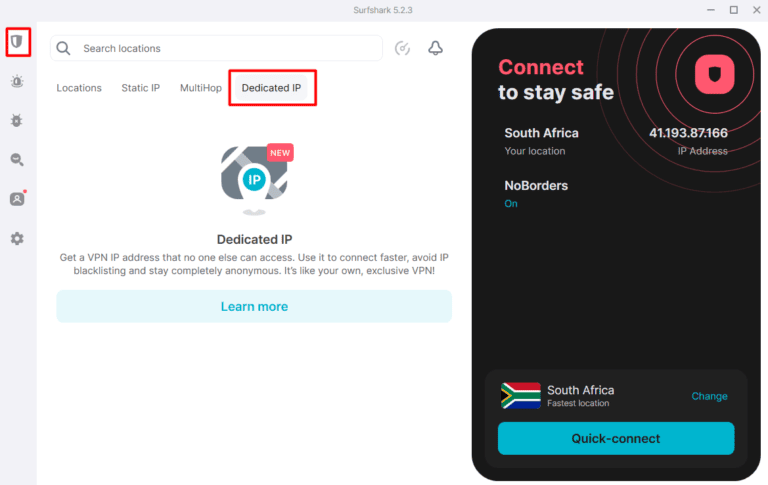Open Settings gear in sidebar

17,239
